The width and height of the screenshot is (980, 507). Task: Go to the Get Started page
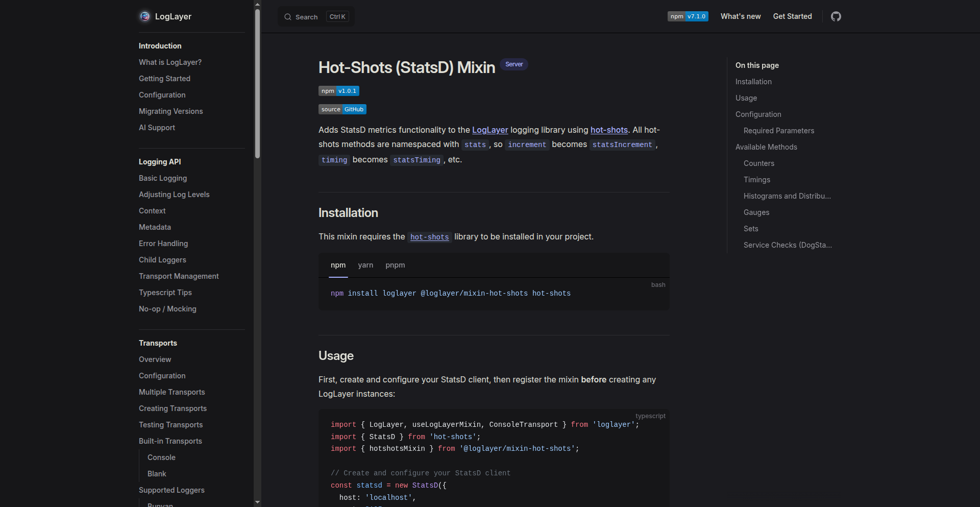click(x=792, y=16)
